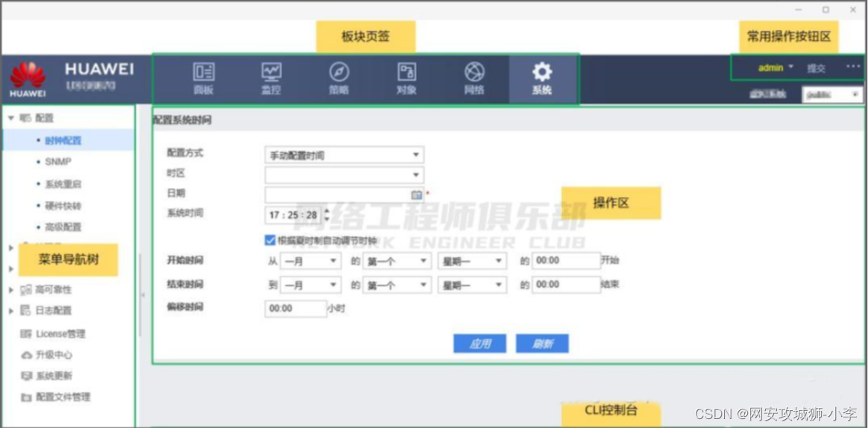
Task: Select the 系统 gear tab
Action: 542,78
